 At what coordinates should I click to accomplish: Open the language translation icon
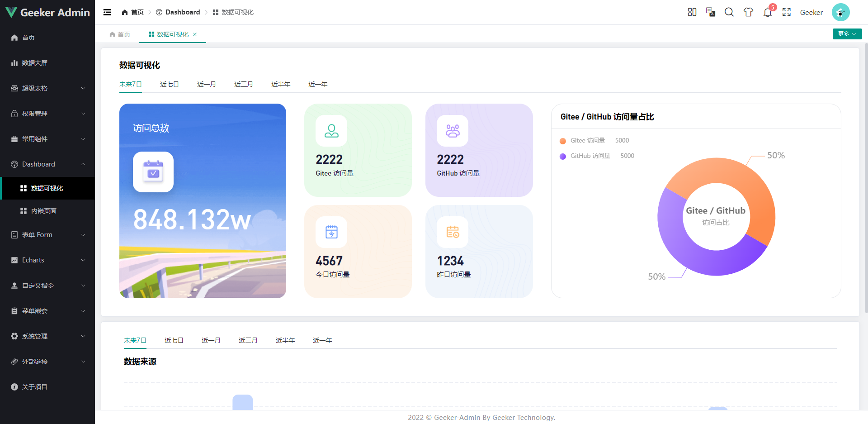coord(711,12)
